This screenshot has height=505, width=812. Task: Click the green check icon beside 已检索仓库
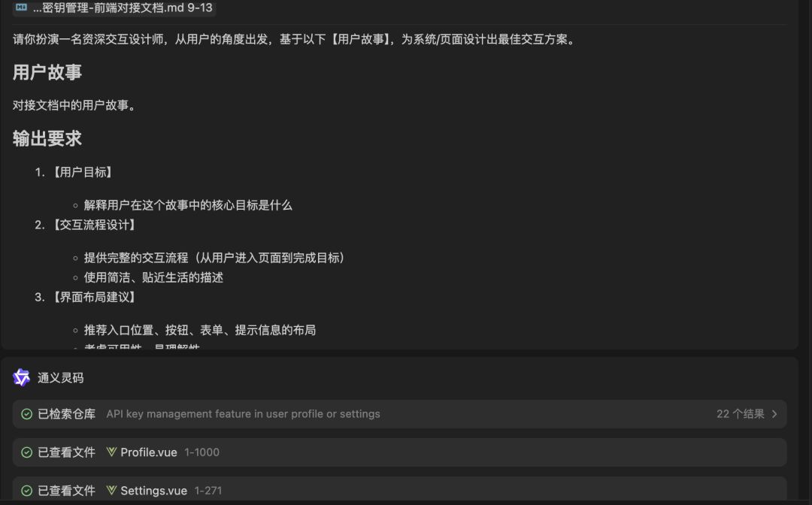pyautogui.click(x=26, y=414)
